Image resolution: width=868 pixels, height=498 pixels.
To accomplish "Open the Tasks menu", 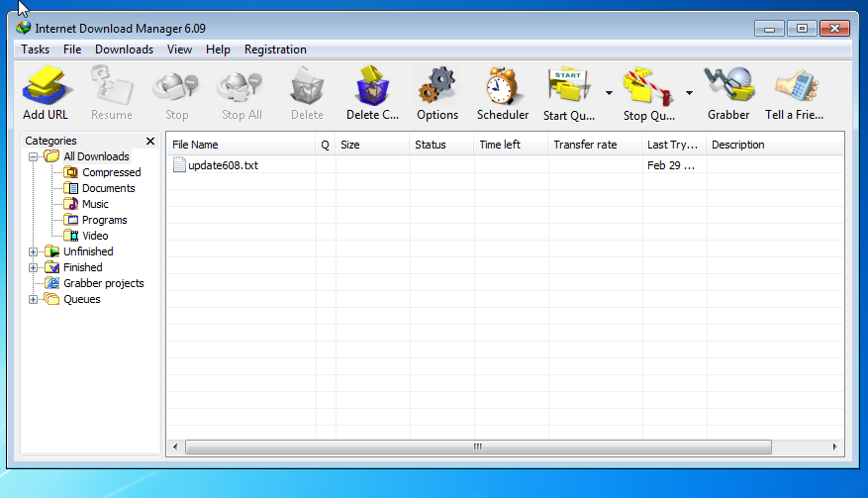I will point(36,50).
